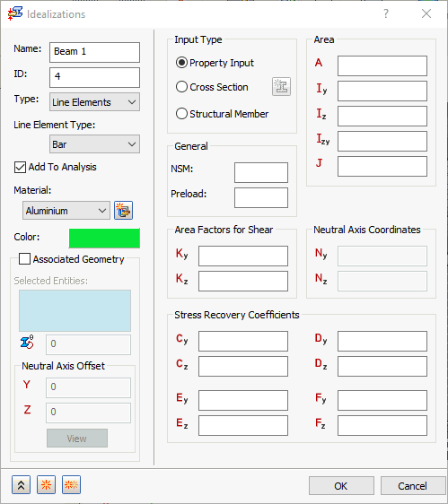The height and width of the screenshot is (504, 448).
Task: Click the Fy stress recovery field
Action: (x=382, y=400)
